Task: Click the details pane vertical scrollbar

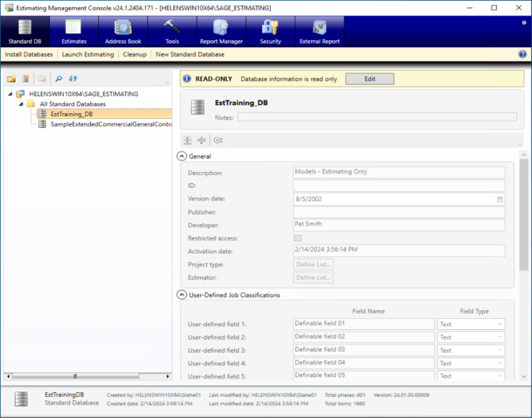Action: pyautogui.click(x=523, y=214)
